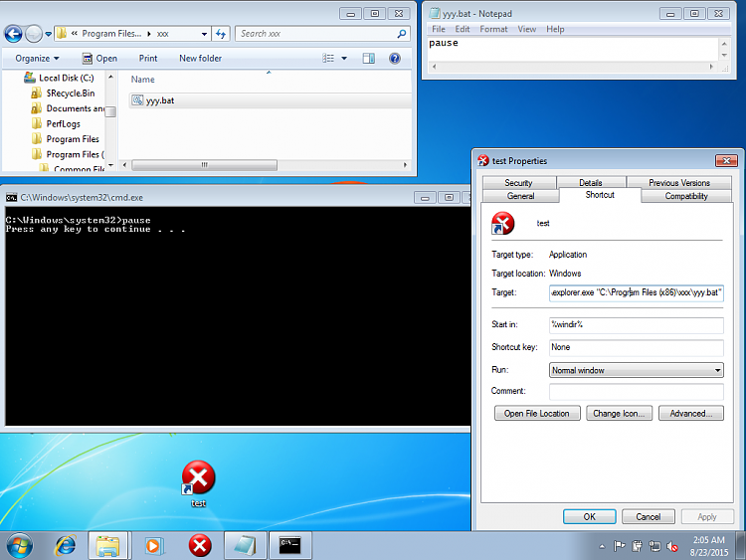Click Windows Media Player taskbar icon
The height and width of the screenshot is (560, 746).
(x=153, y=545)
